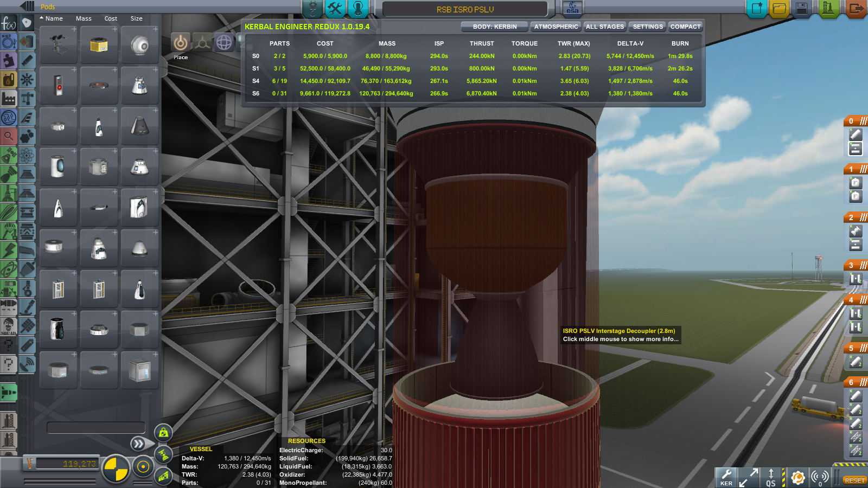Switch to the Fuel Tanks category tab
The width and height of the screenshot is (868, 488).
pyautogui.click(x=27, y=42)
